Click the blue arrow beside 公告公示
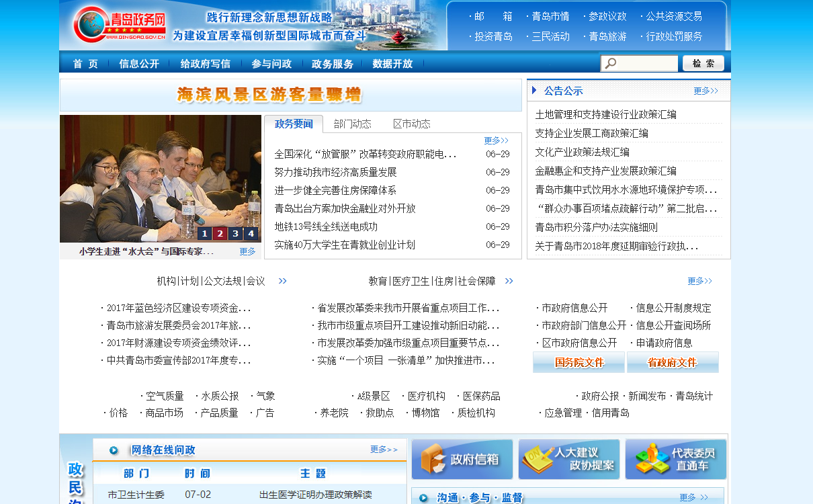The height and width of the screenshot is (504, 813). click(x=534, y=90)
